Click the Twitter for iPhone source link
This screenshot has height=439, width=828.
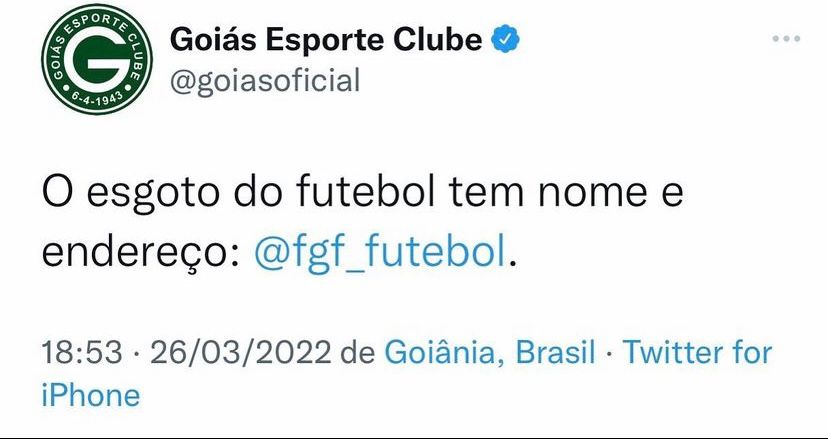(697, 352)
